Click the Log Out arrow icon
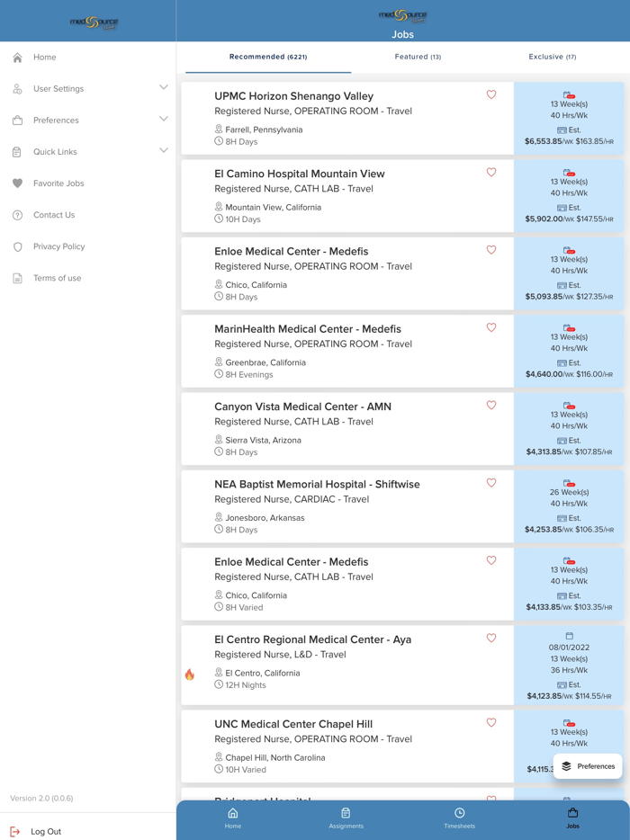Viewport: 630px width, 840px height. [15, 831]
